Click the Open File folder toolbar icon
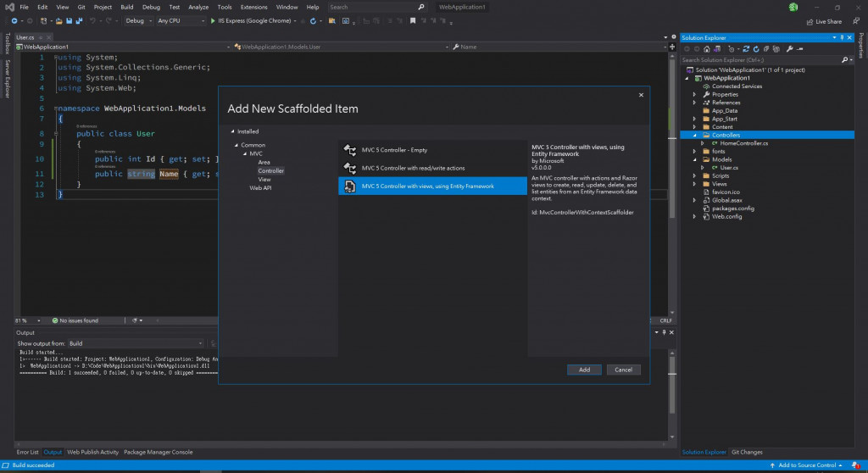The image size is (868, 473). pyautogui.click(x=58, y=21)
